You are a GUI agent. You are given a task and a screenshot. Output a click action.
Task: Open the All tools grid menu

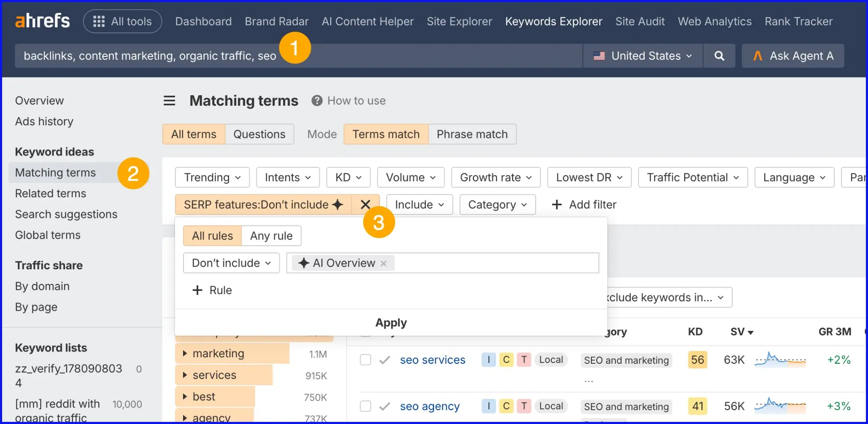pyautogui.click(x=122, y=21)
